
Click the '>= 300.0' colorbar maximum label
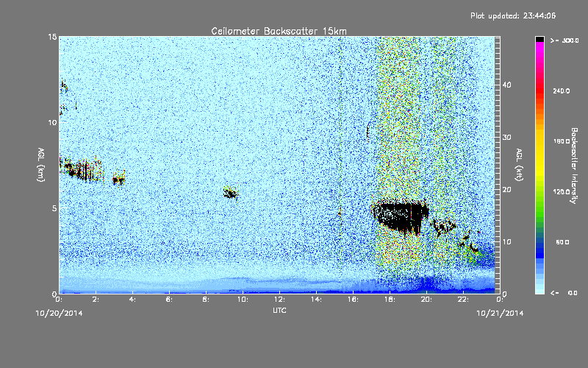tap(564, 40)
